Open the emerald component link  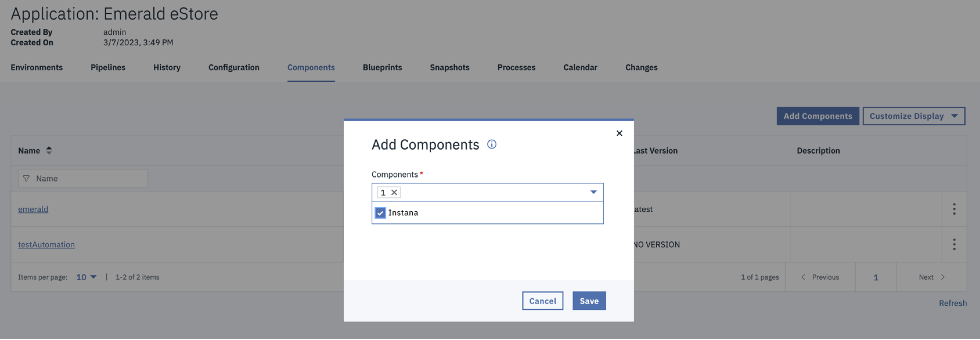point(33,209)
